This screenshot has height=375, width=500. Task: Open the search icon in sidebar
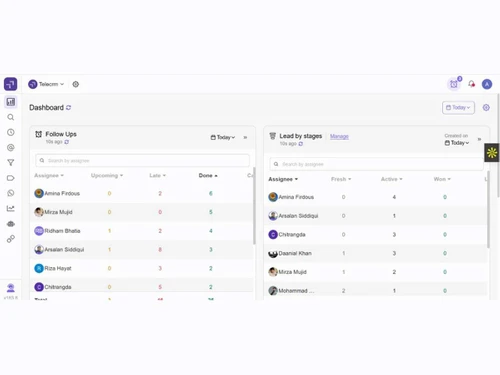click(11, 117)
